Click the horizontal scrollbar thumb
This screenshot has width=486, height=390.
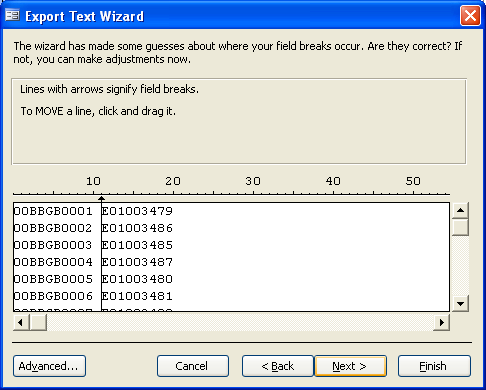pyautogui.click(x=38, y=322)
